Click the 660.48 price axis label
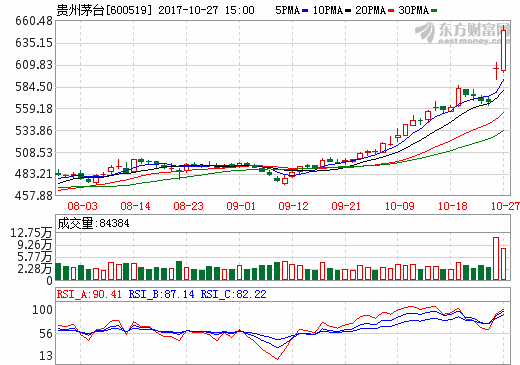 point(34,21)
